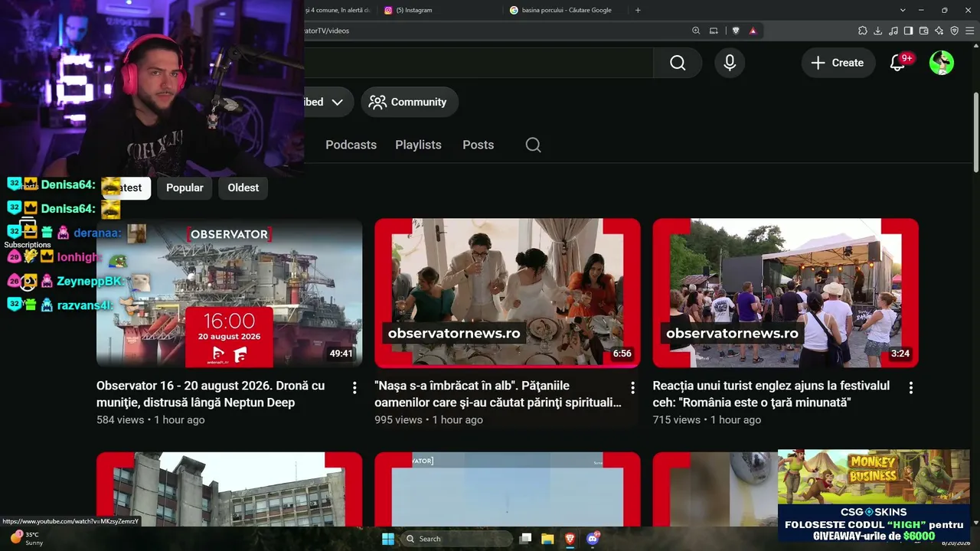Click the YouTube search magnifier button
Viewport: 980px width, 551px height.
point(678,63)
